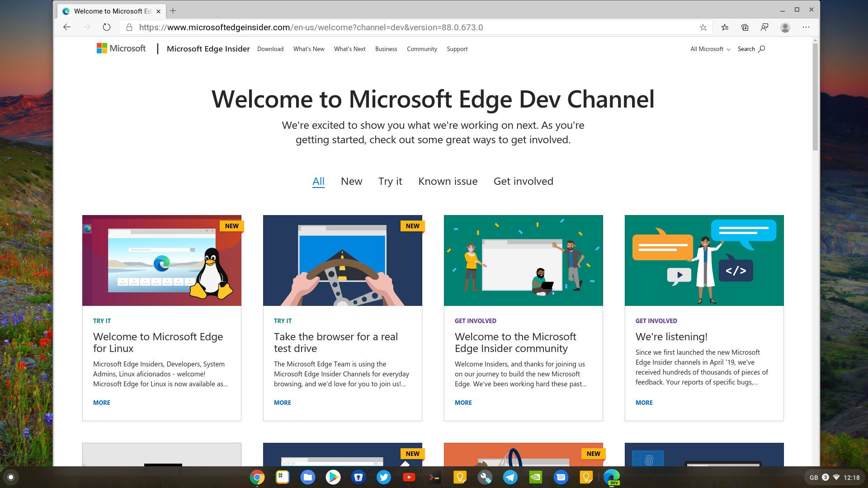Expand the All Microsoft dropdown
This screenshot has width=868, height=488.
(x=709, y=49)
